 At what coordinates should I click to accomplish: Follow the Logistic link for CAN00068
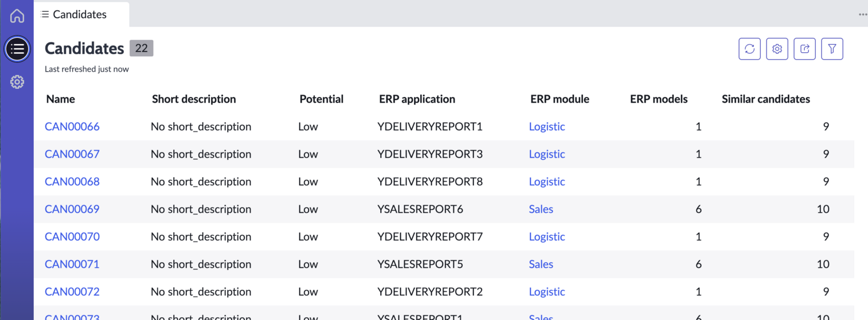[547, 181]
